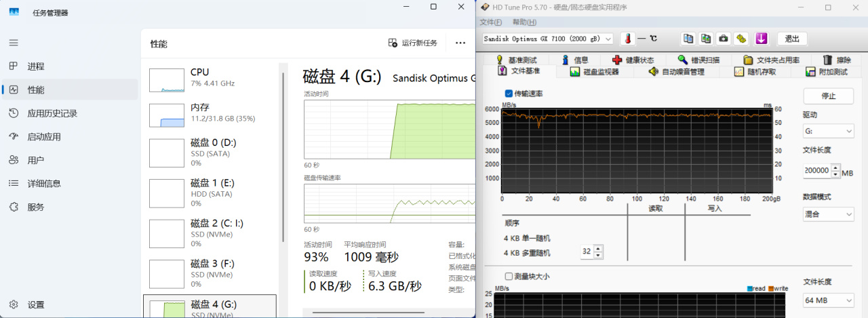
Task: Open 文件(F) menu in HD Tune
Action: [490, 22]
